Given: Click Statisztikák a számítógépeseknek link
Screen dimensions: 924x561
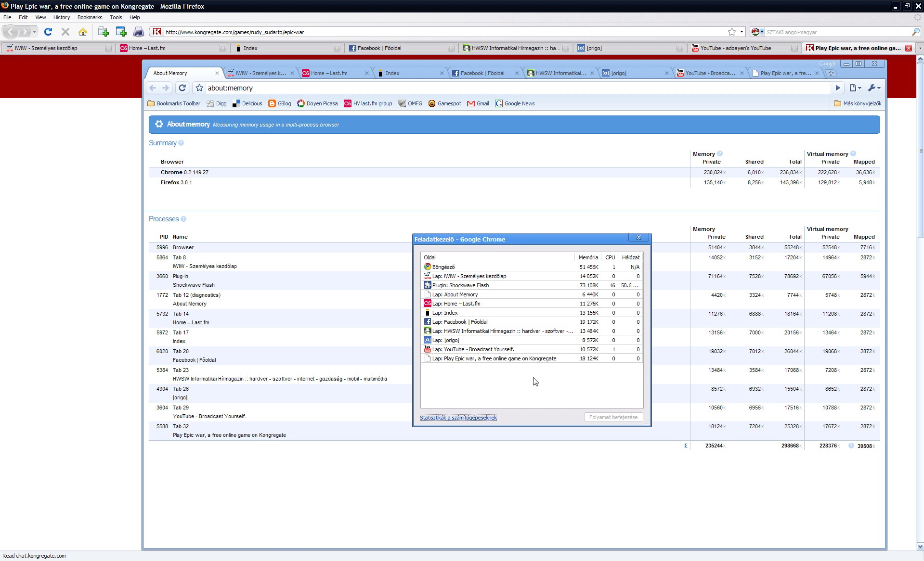Looking at the screenshot, I should coord(458,418).
